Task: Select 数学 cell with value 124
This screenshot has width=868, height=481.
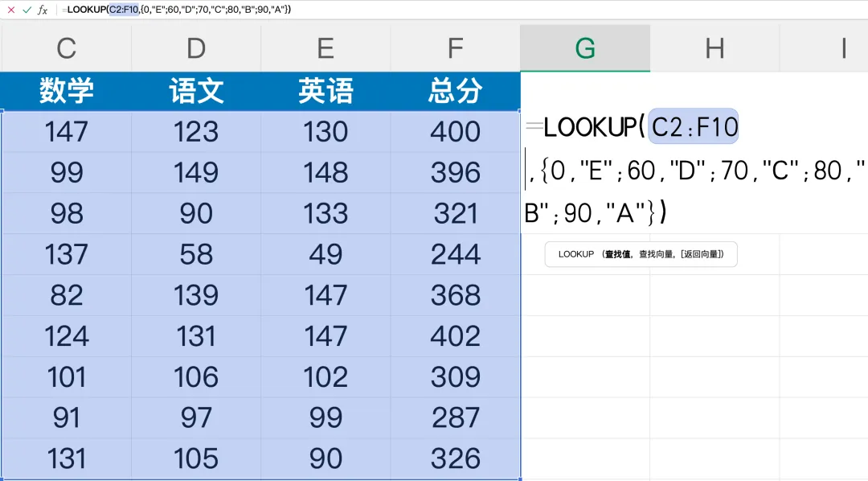Action: click(67, 336)
